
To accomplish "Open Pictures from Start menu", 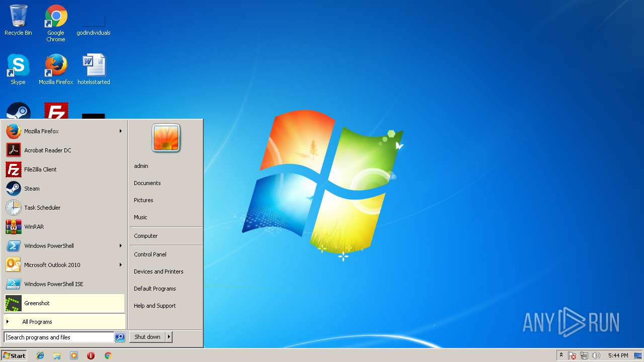I will 166,200.
